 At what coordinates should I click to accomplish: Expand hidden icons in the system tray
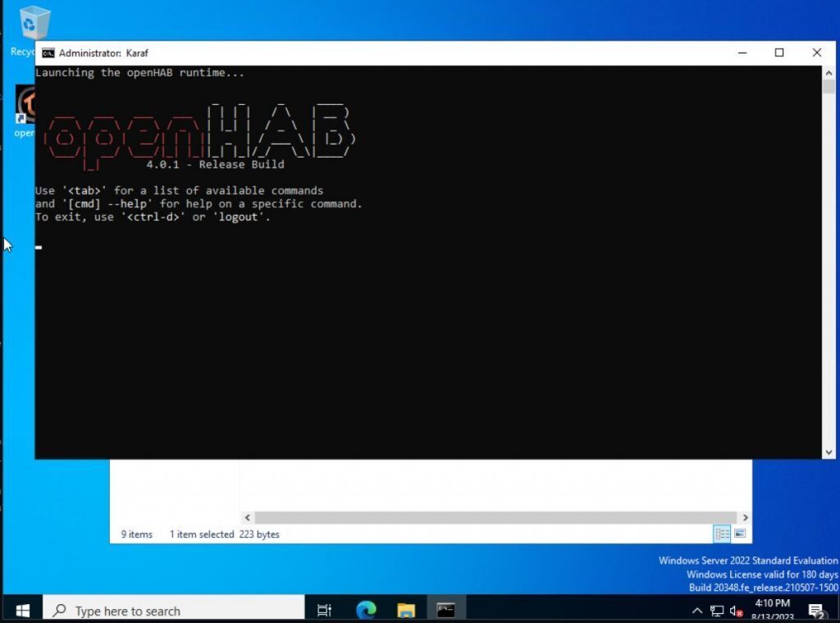coord(696,611)
